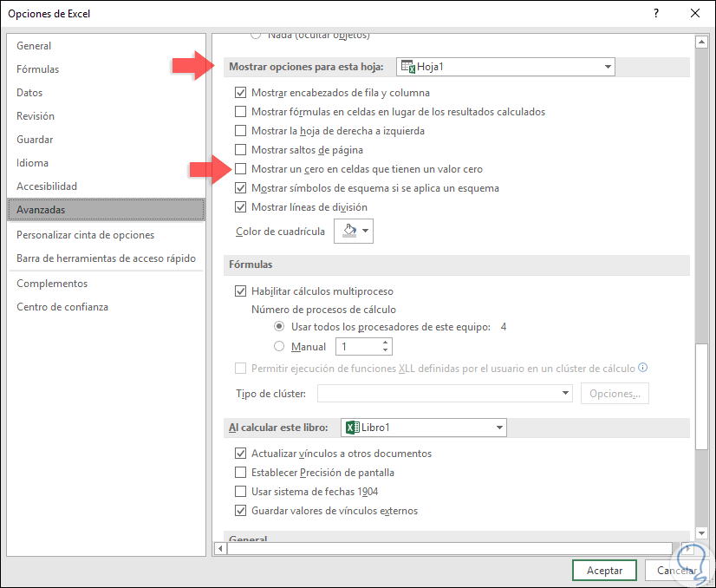The height and width of the screenshot is (588, 716).
Task: Select Datos in sidebar
Action: [x=106, y=93]
